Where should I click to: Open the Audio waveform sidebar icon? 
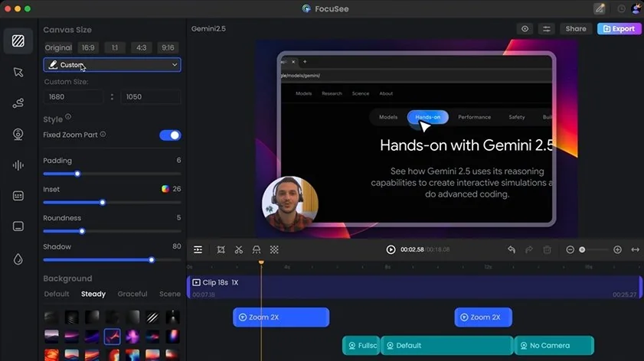(x=18, y=165)
